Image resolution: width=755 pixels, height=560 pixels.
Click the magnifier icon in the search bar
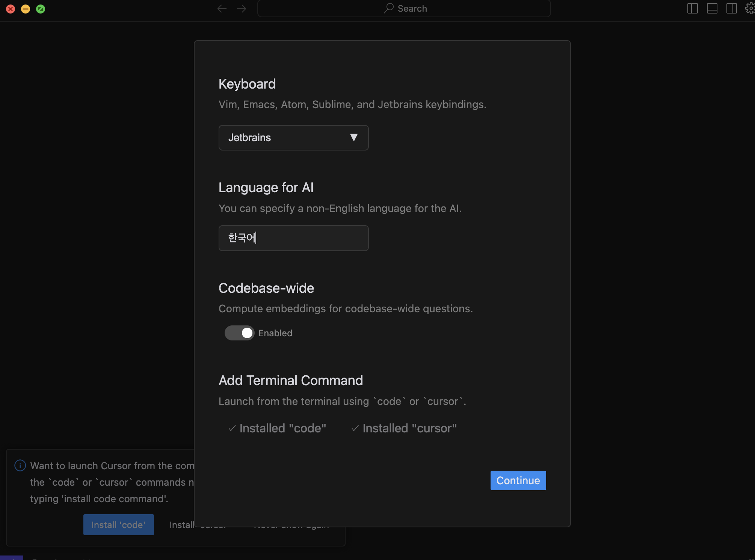(x=389, y=8)
